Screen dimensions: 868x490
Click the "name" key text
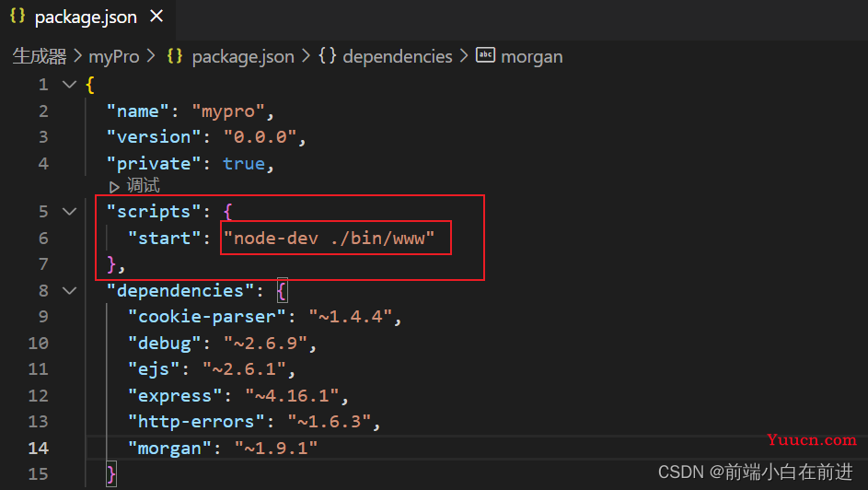point(138,111)
